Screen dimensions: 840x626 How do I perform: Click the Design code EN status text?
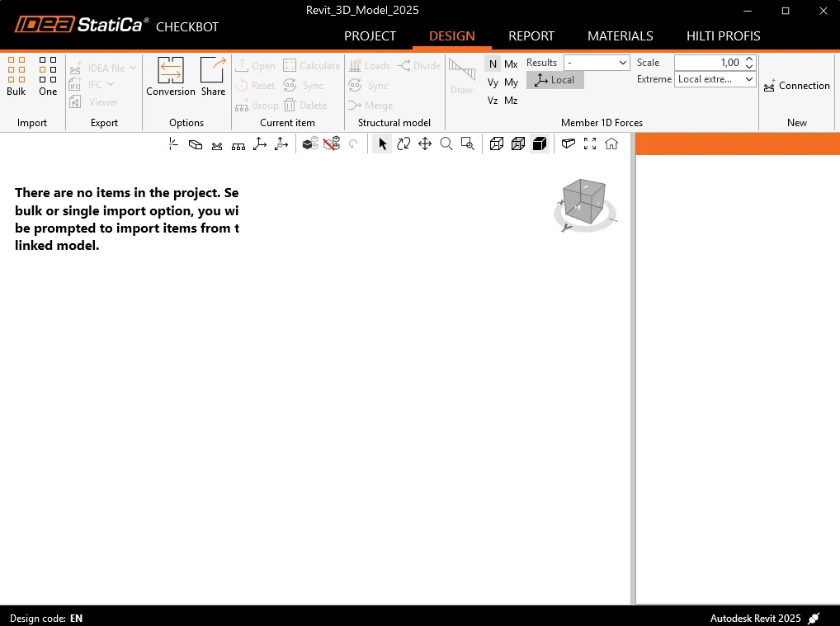click(46, 619)
